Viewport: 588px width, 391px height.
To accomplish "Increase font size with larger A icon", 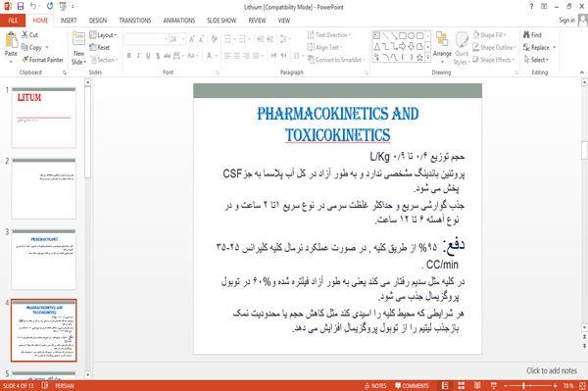I will click(x=192, y=39).
